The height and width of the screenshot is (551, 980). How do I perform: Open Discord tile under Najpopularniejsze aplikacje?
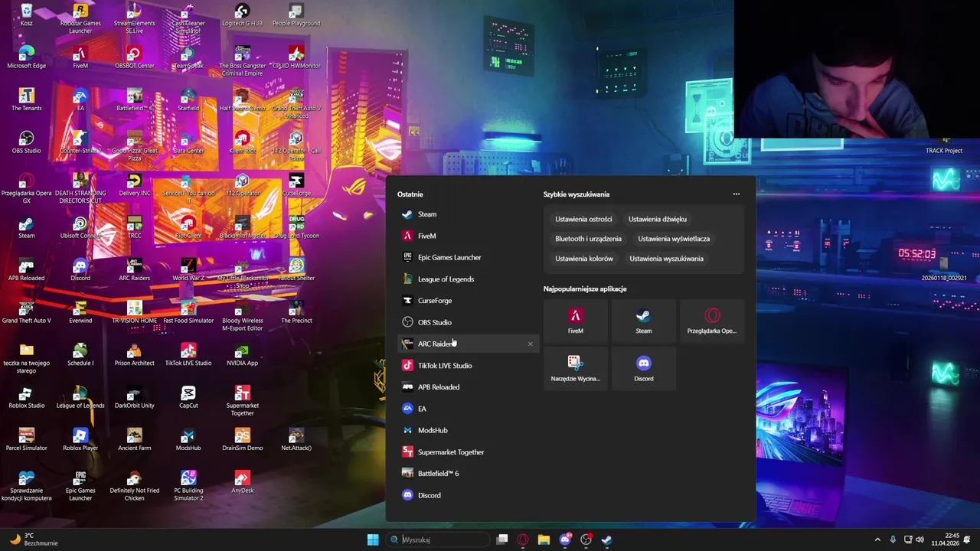pos(644,369)
